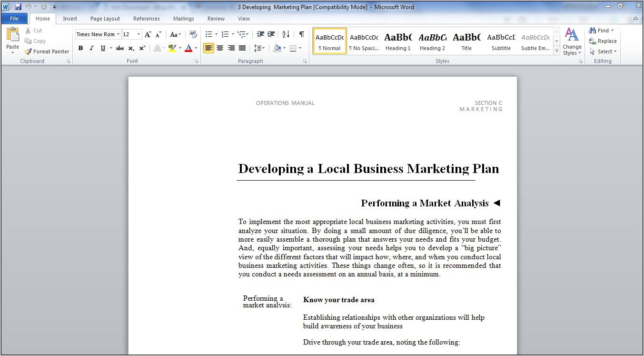Open the Paragraph dialog launcher

[305, 61]
